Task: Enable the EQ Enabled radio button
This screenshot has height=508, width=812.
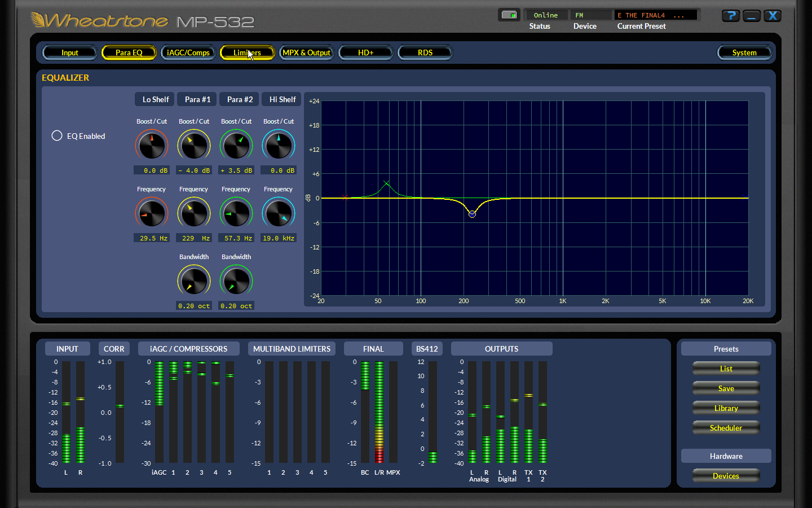Action: [x=57, y=135]
